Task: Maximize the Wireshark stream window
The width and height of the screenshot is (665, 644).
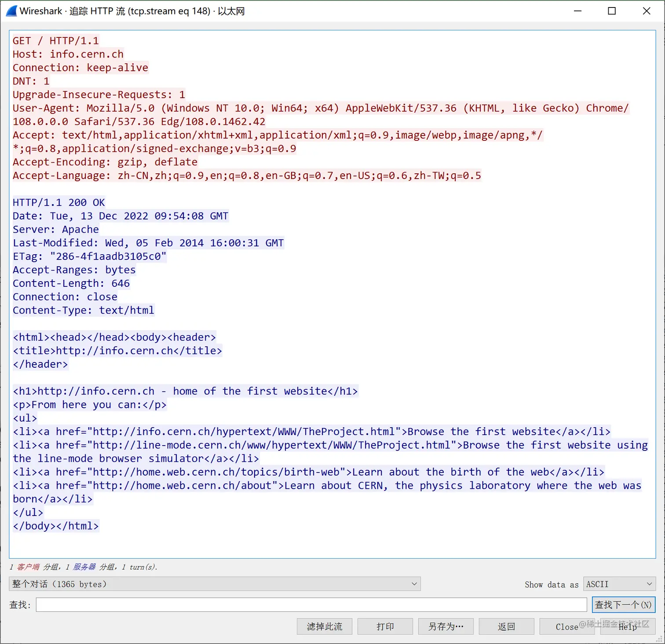Action: 612,11
